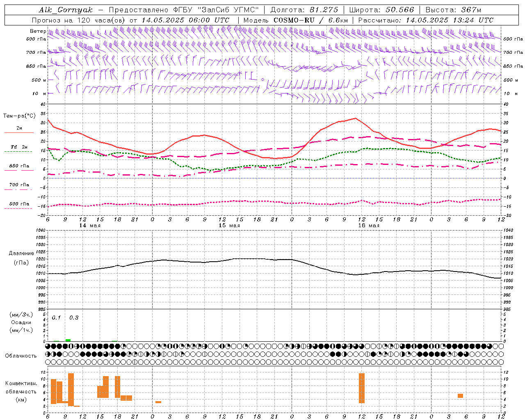Screen dimensions: 525x420
Task: Click the 15 мая date label
Action: point(229,226)
